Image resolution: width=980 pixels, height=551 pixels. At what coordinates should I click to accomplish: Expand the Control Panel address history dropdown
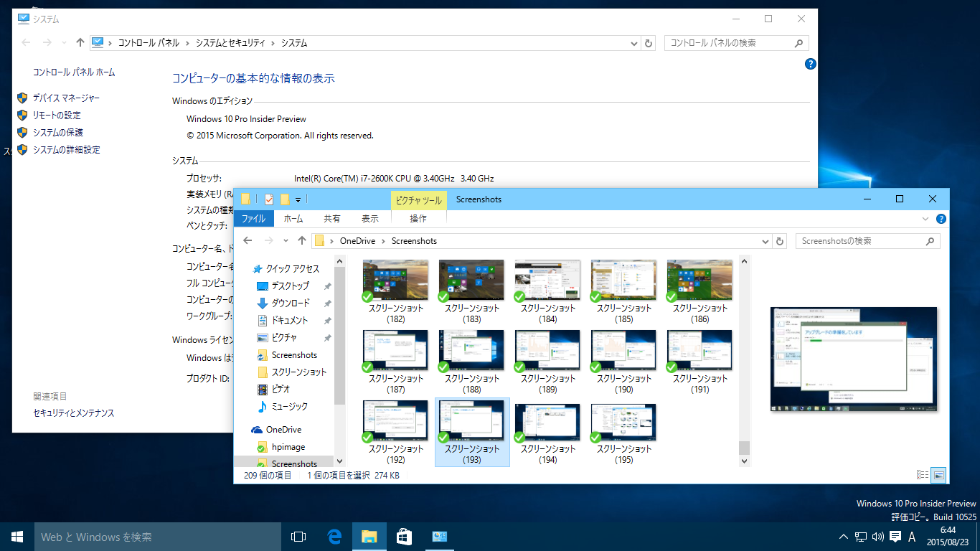[634, 43]
